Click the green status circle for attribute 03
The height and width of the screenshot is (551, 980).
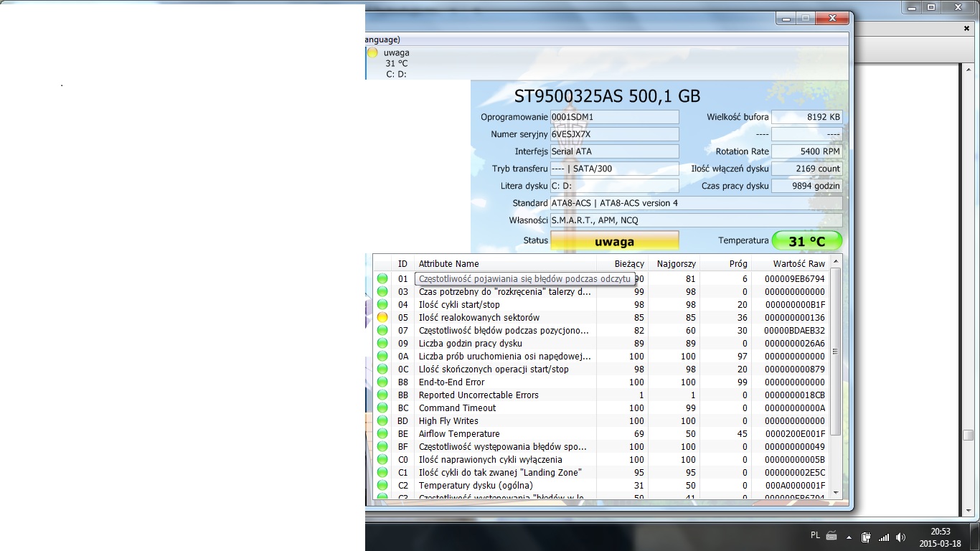(x=382, y=292)
